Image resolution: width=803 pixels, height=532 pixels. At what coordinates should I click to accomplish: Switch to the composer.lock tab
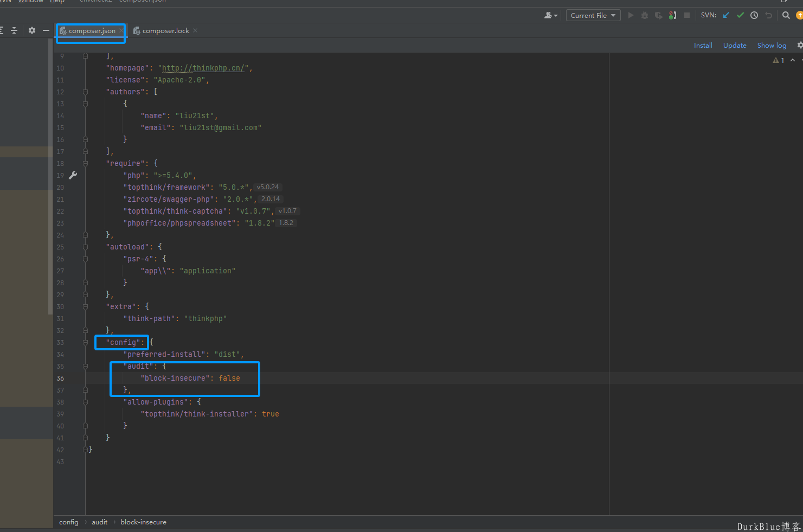click(165, 31)
